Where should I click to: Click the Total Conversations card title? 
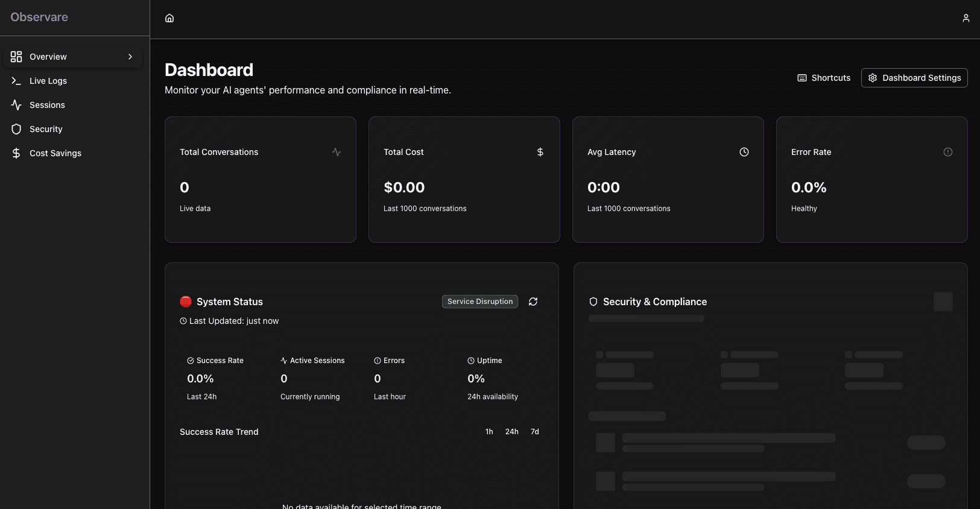219,152
